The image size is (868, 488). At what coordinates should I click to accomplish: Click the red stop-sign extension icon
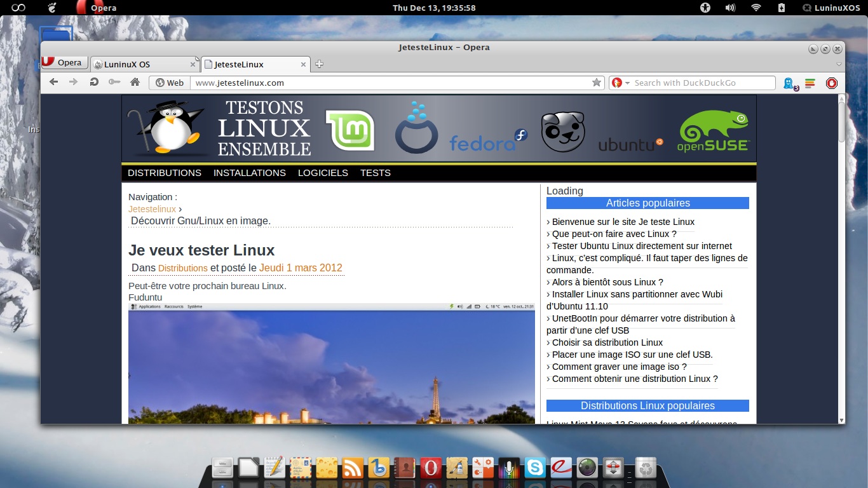click(x=831, y=83)
